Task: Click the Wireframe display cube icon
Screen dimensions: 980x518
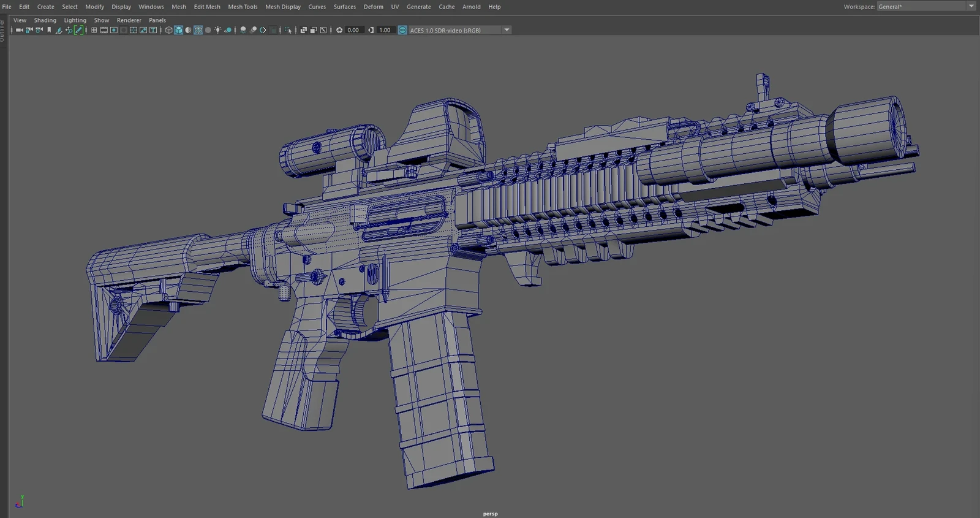Action: (169, 30)
